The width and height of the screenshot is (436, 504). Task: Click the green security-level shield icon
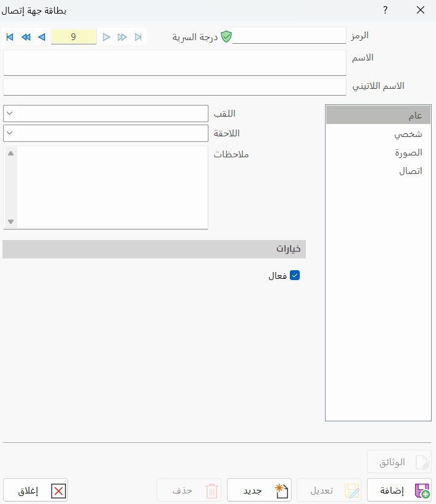[226, 36]
